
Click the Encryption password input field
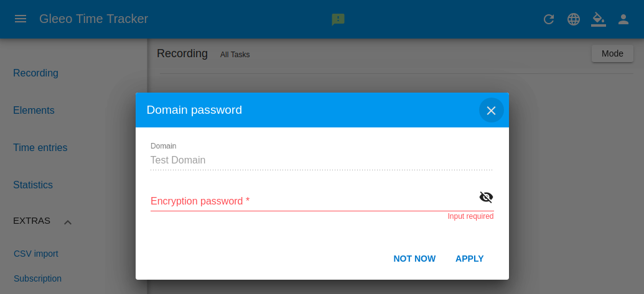314,201
